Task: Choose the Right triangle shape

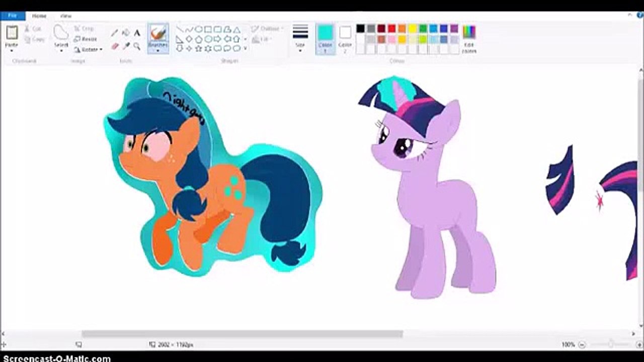Action: 180,39
